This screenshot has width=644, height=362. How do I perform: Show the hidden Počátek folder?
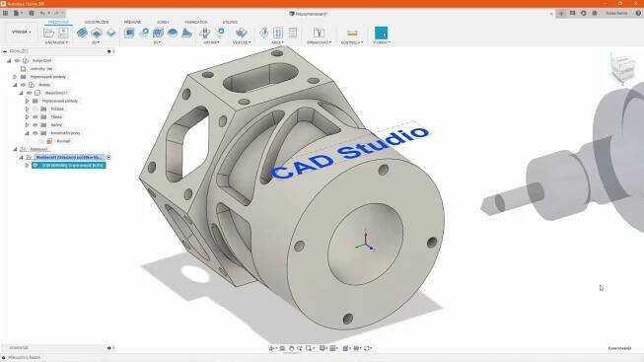[x=36, y=109]
